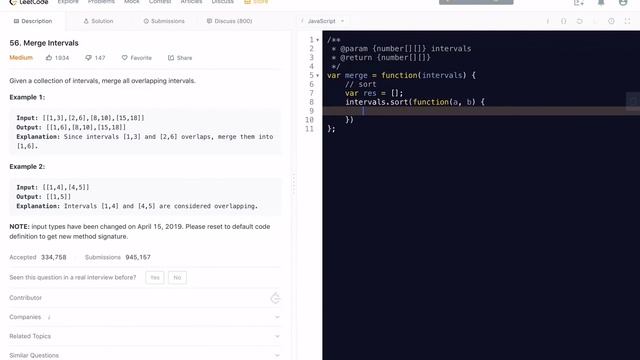The width and height of the screenshot is (640, 360).
Task: View the Discuss (800) tab
Action: pyautogui.click(x=229, y=21)
